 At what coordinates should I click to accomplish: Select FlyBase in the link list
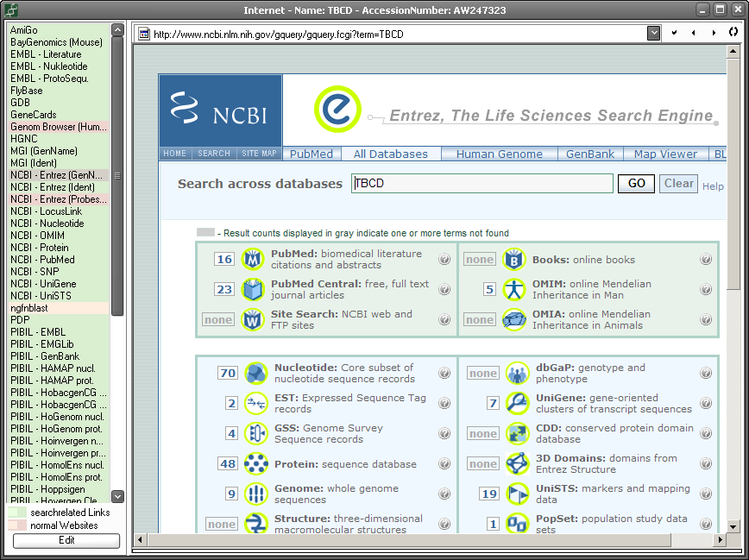[x=60, y=91]
